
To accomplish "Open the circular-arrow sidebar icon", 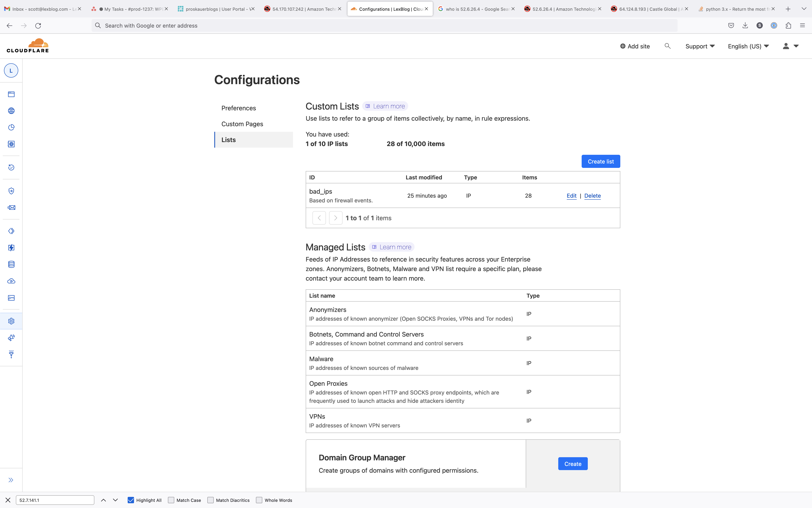I will (11, 167).
